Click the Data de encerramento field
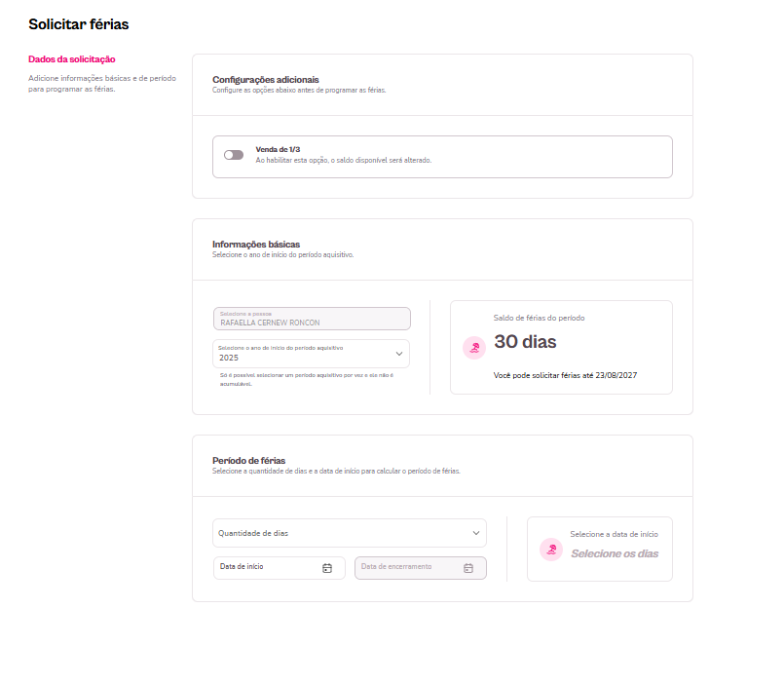The image size is (784, 684). point(421,568)
